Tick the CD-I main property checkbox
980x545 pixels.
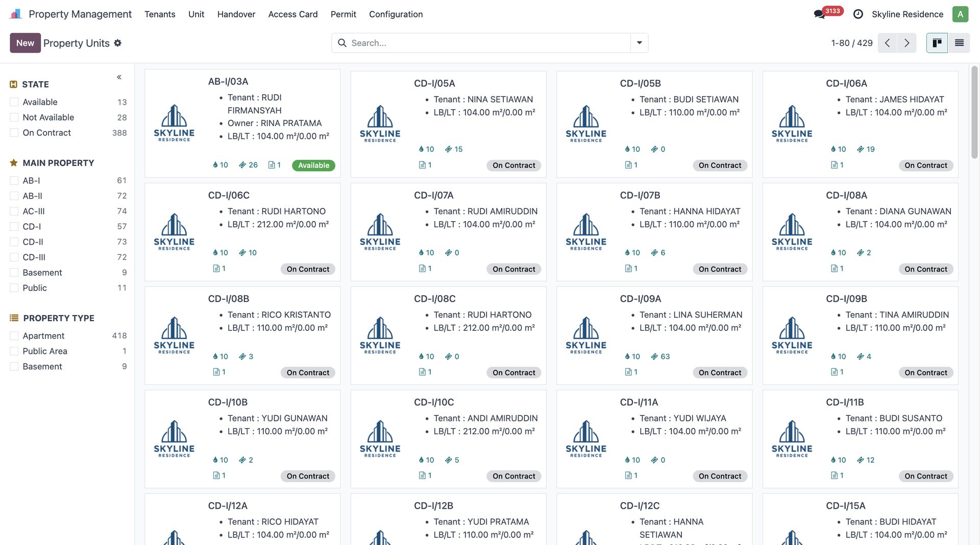[x=14, y=226]
